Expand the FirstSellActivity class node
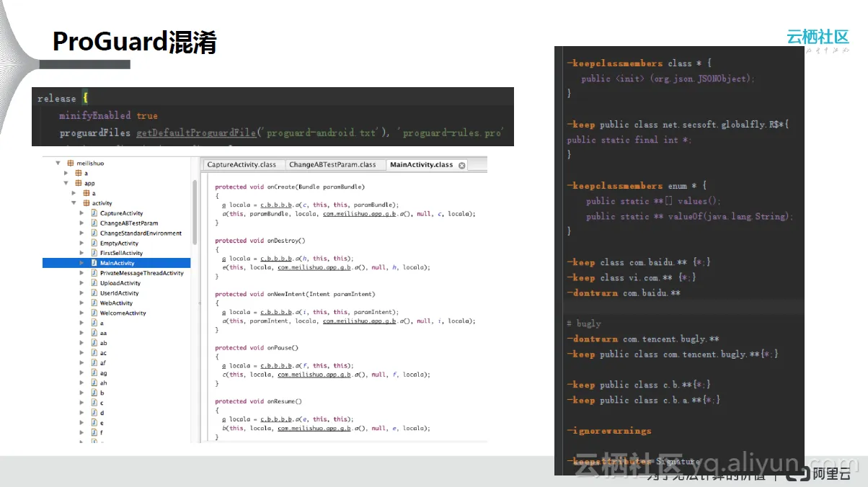This screenshot has width=868, height=487. pos(81,254)
